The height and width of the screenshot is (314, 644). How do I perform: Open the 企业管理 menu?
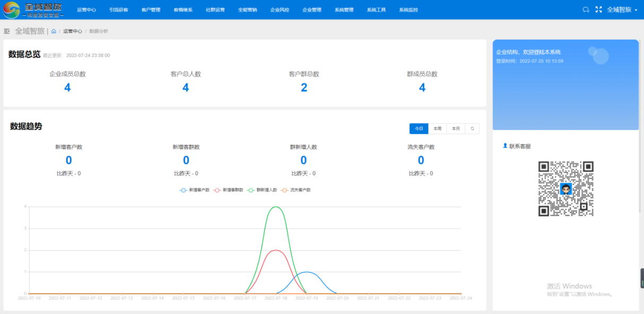[x=312, y=10]
